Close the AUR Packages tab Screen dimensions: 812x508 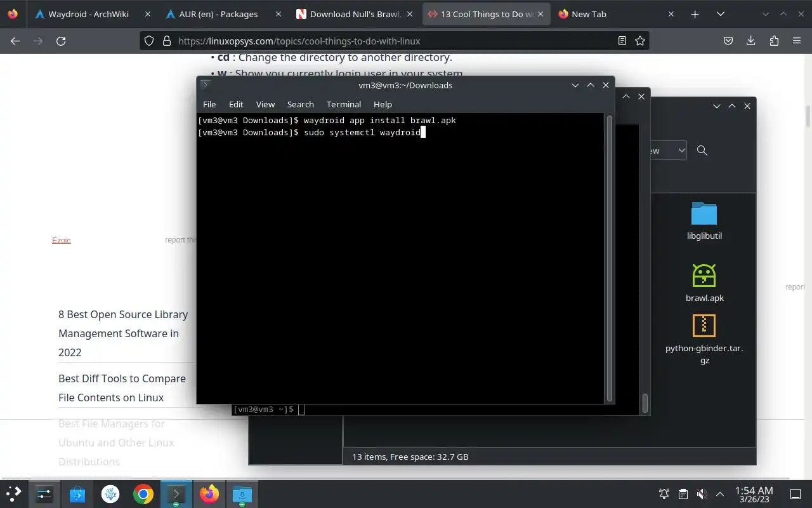[278, 14]
